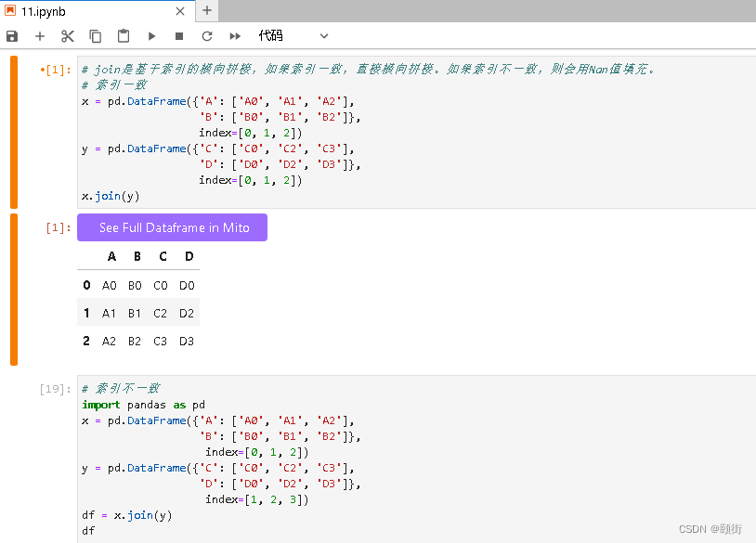Select row 1 in the dataframe output
The width and height of the screenshot is (756, 543).
[x=86, y=313]
